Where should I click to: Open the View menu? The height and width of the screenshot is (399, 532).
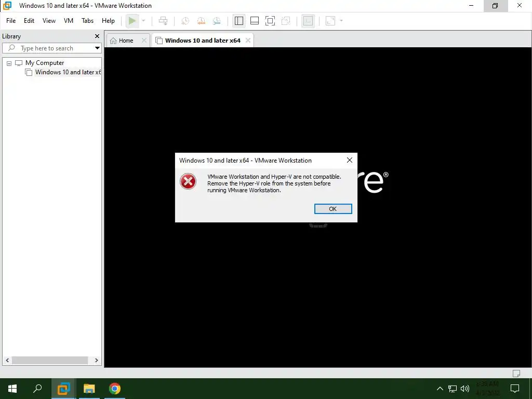49,21
